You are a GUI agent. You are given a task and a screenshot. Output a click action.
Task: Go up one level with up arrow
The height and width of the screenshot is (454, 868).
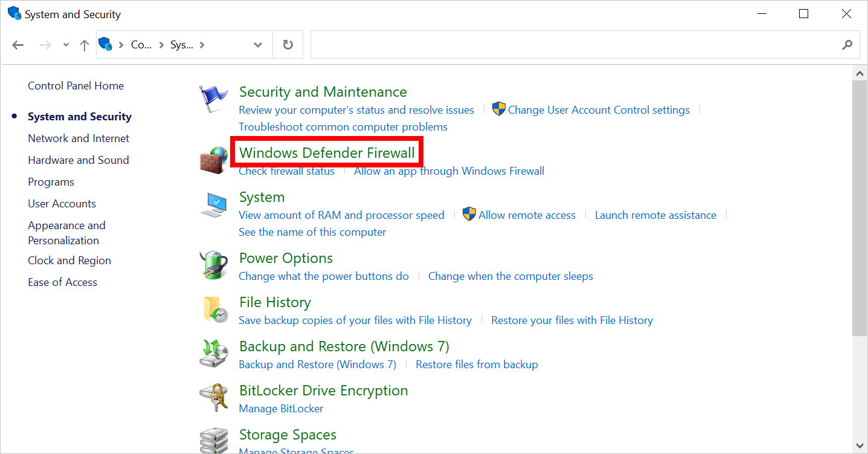(x=85, y=45)
